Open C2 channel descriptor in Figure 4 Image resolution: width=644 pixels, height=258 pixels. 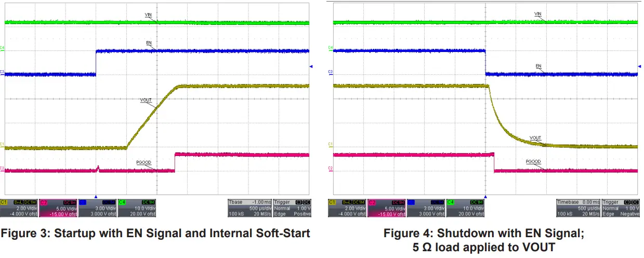[x=387, y=208]
